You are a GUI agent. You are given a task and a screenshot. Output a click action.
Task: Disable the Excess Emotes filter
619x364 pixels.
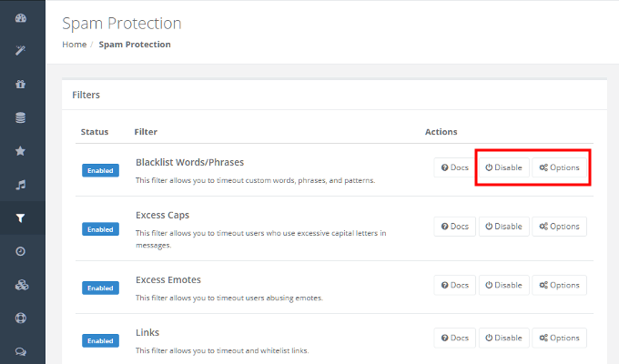503,285
